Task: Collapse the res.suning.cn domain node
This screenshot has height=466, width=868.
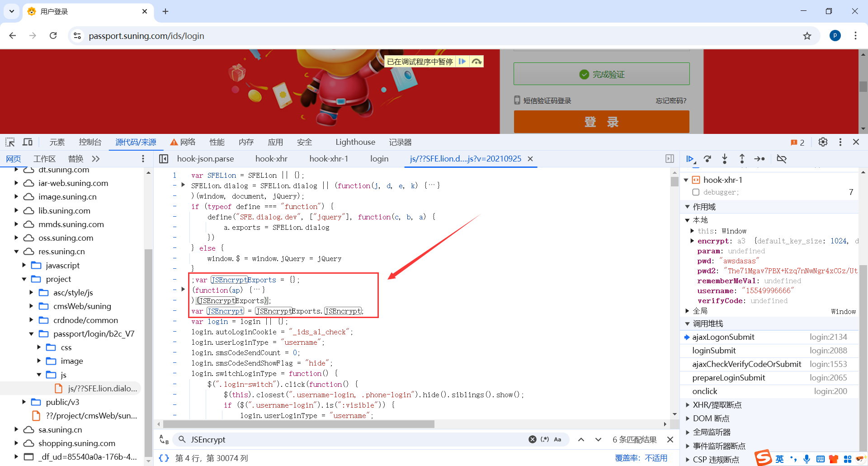Action: point(16,252)
